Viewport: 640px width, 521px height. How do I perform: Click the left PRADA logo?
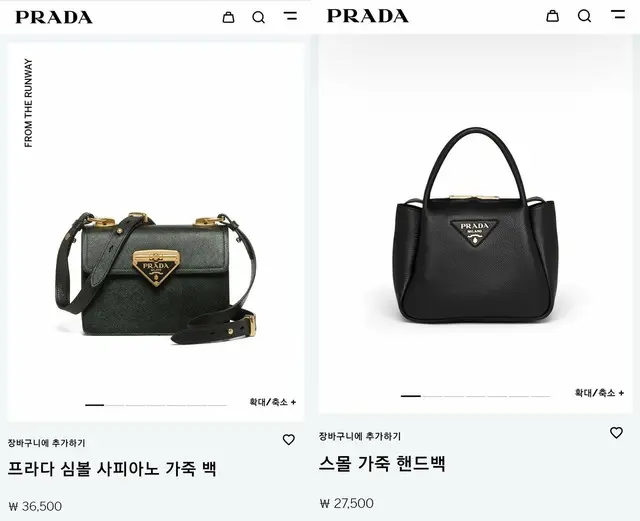(x=54, y=17)
